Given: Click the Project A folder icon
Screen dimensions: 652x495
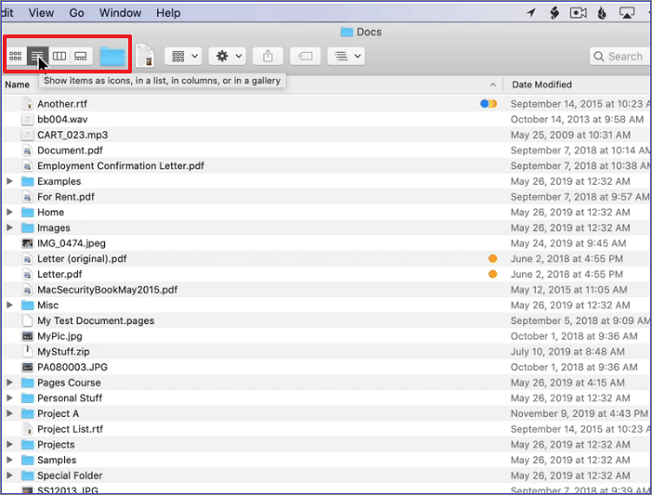Looking at the screenshot, I should click(x=27, y=413).
